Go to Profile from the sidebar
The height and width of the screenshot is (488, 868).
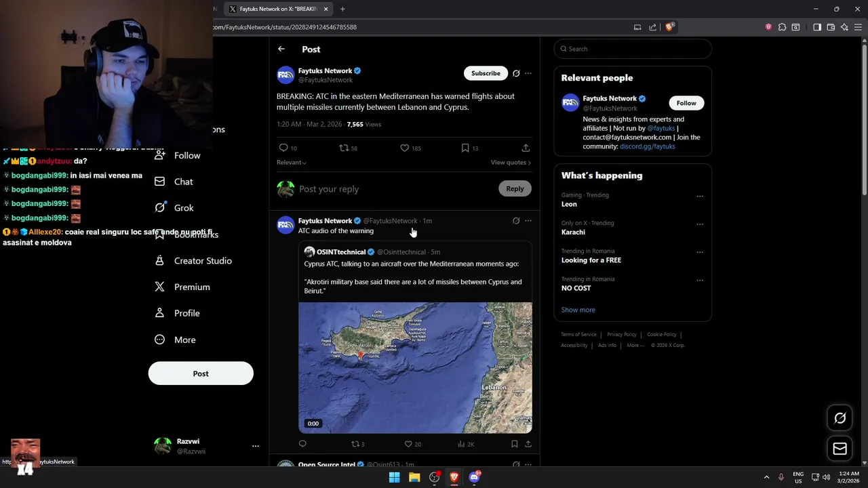(x=177, y=313)
